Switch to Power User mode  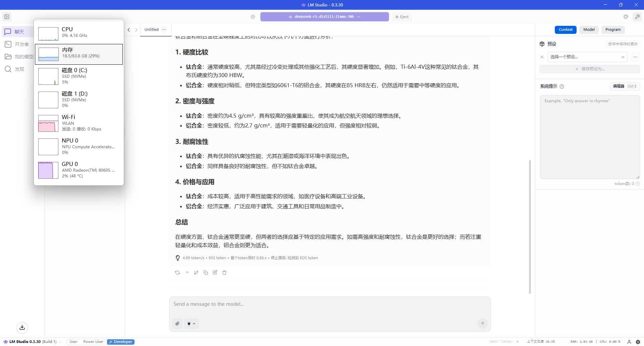[93, 342]
